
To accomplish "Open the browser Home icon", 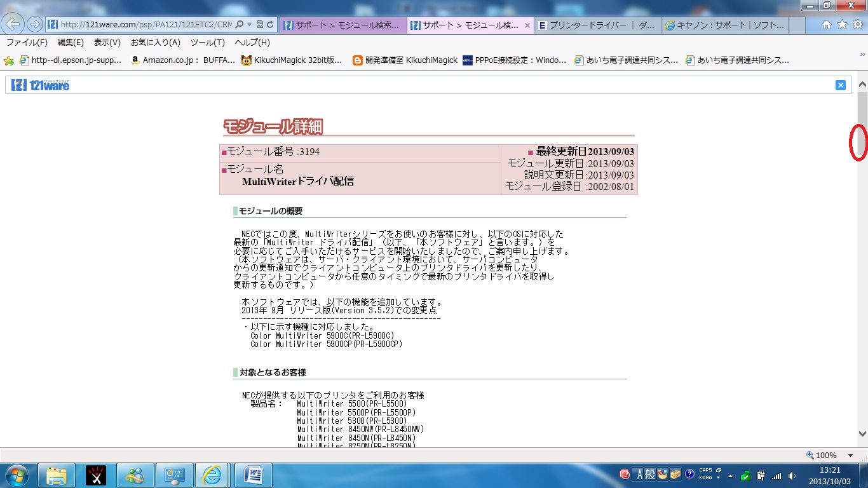I will tap(827, 25).
